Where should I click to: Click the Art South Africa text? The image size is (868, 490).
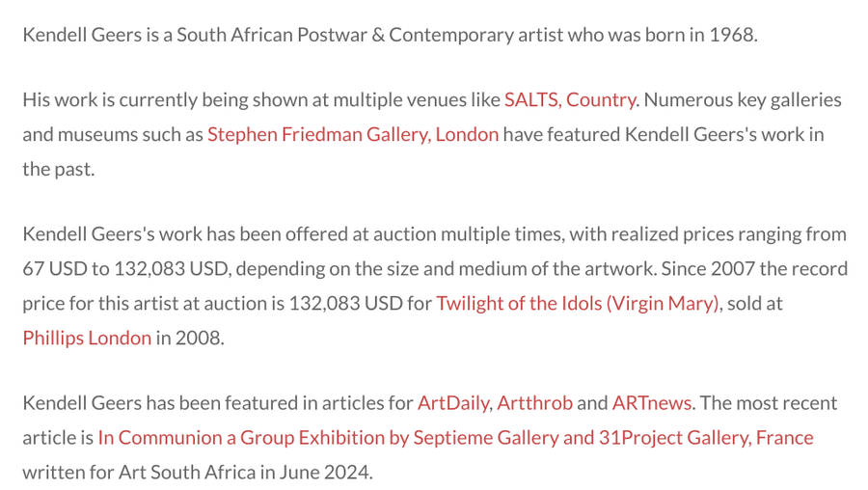click(x=187, y=473)
